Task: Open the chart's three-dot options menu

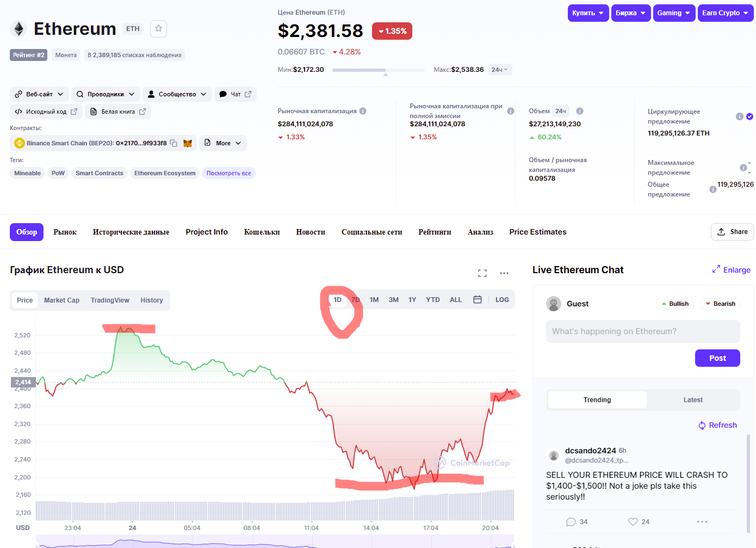Action: click(504, 273)
